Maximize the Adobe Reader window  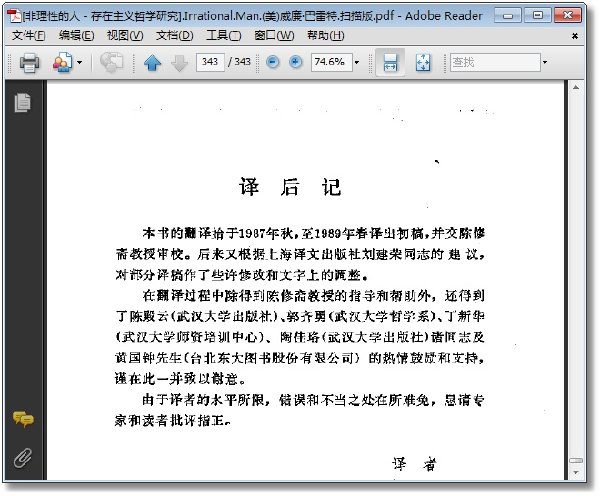click(x=538, y=16)
